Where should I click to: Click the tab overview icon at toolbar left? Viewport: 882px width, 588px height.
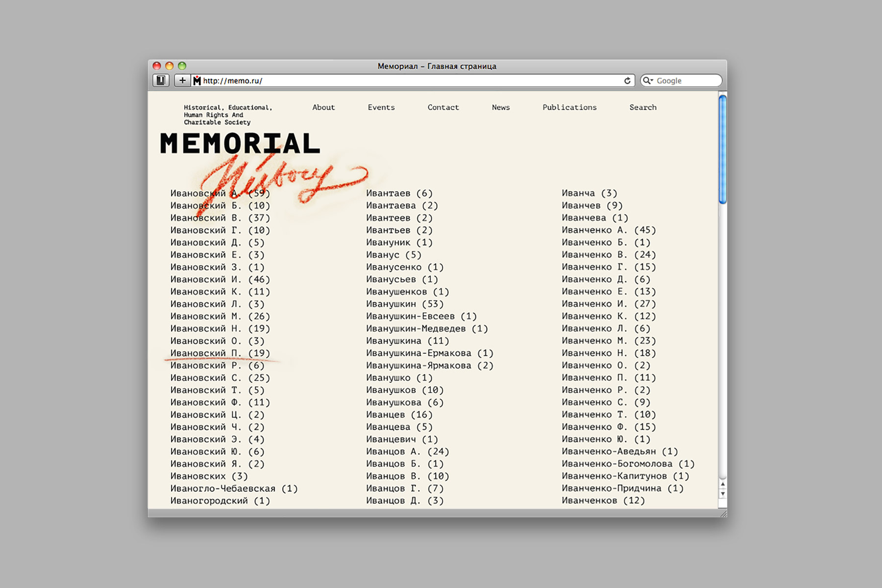point(162,80)
